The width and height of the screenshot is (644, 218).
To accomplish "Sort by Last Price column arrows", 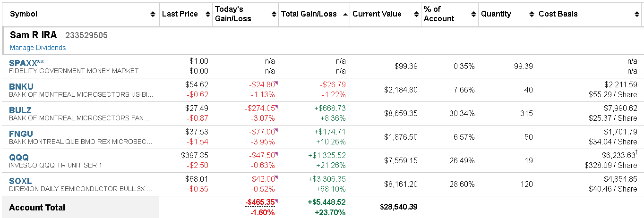I will point(208,14).
